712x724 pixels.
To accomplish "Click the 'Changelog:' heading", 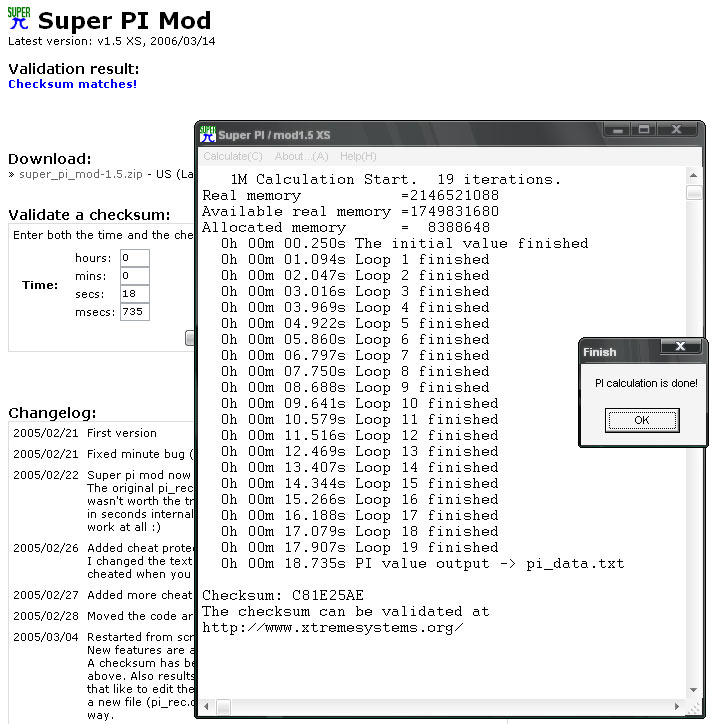I will tap(52, 413).
